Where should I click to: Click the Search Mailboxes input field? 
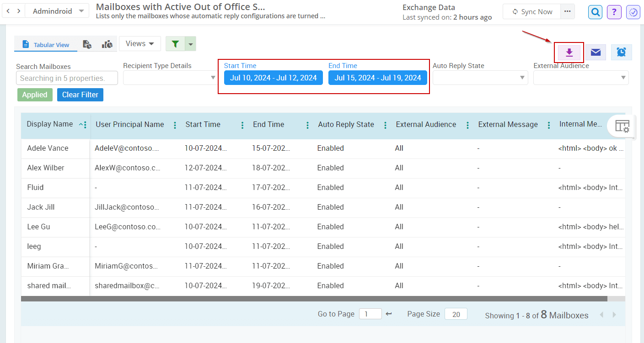click(x=67, y=78)
